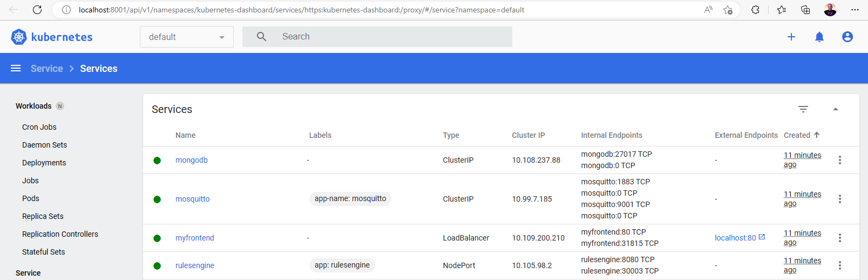Click the LoadBalancer type cell

tap(466, 238)
